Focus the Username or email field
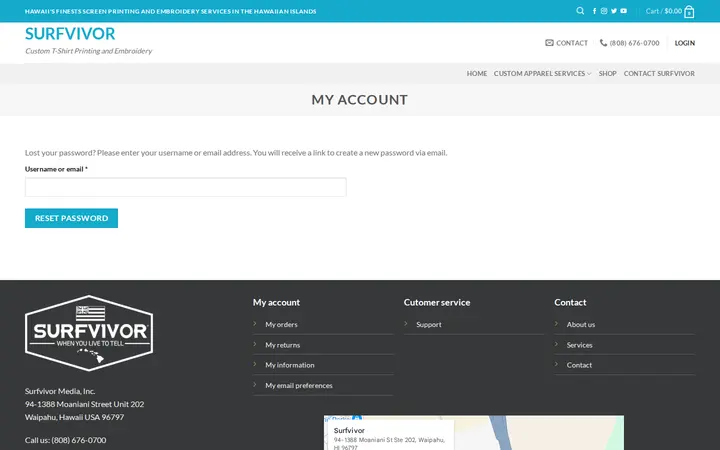This screenshot has width=720, height=450. pyautogui.click(x=186, y=187)
